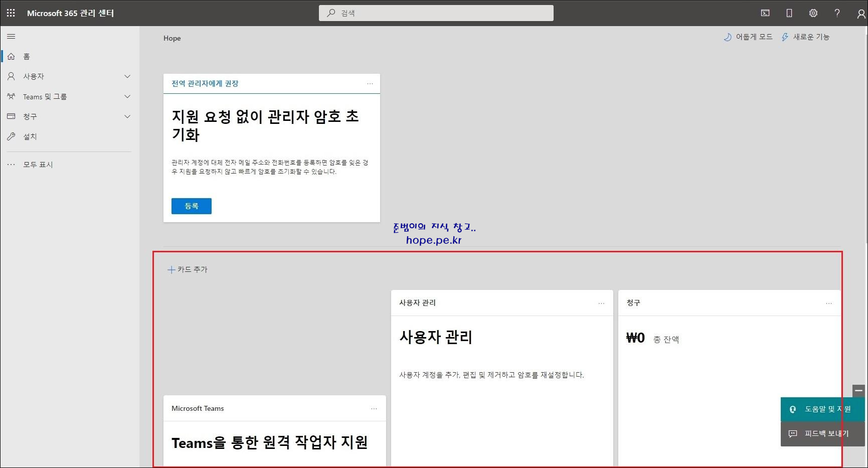This screenshot has width=868, height=468.
Task: Open the 사용자 관리 card heading
Action: (x=436, y=337)
